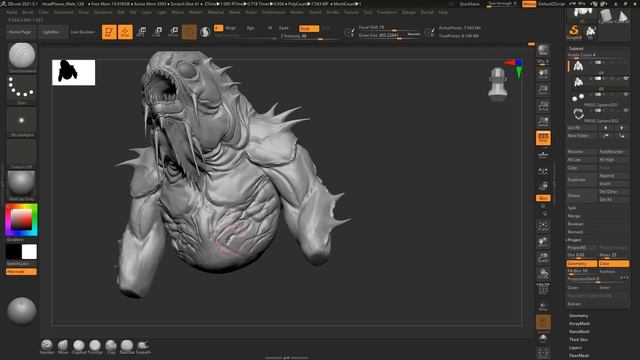640x360 pixels.
Task: Click the Gizmo 3D icon
Action: click(189, 32)
